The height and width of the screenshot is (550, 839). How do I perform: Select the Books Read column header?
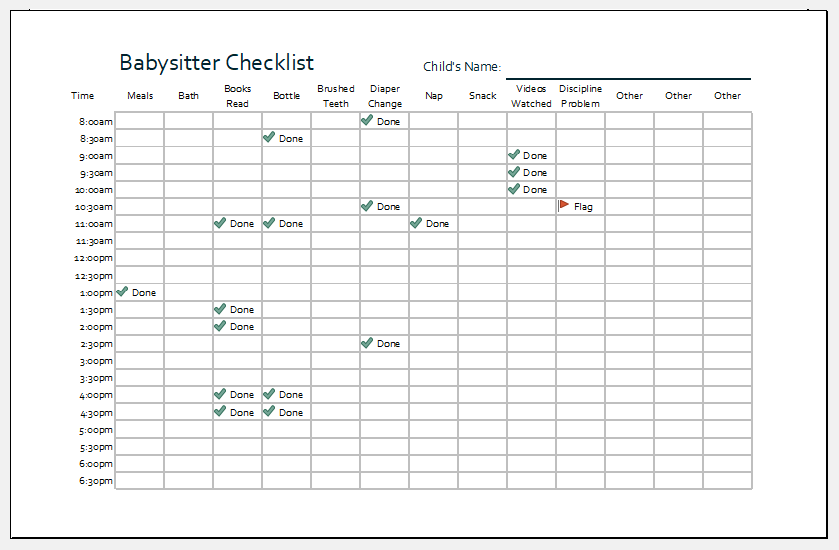(x=238, y=96)
